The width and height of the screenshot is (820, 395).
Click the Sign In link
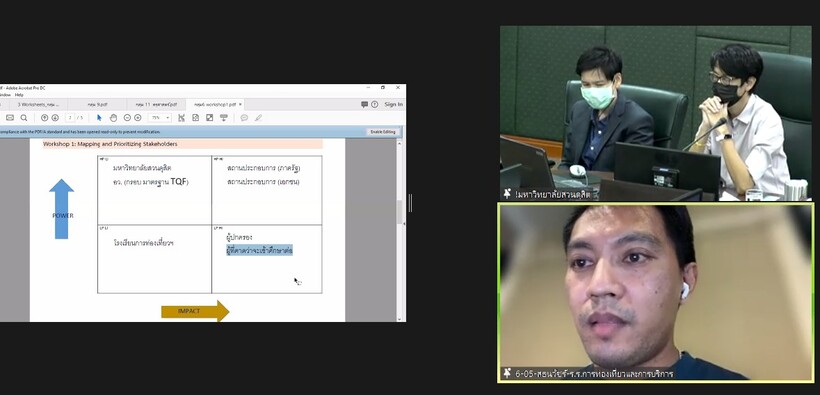(393, 104)
